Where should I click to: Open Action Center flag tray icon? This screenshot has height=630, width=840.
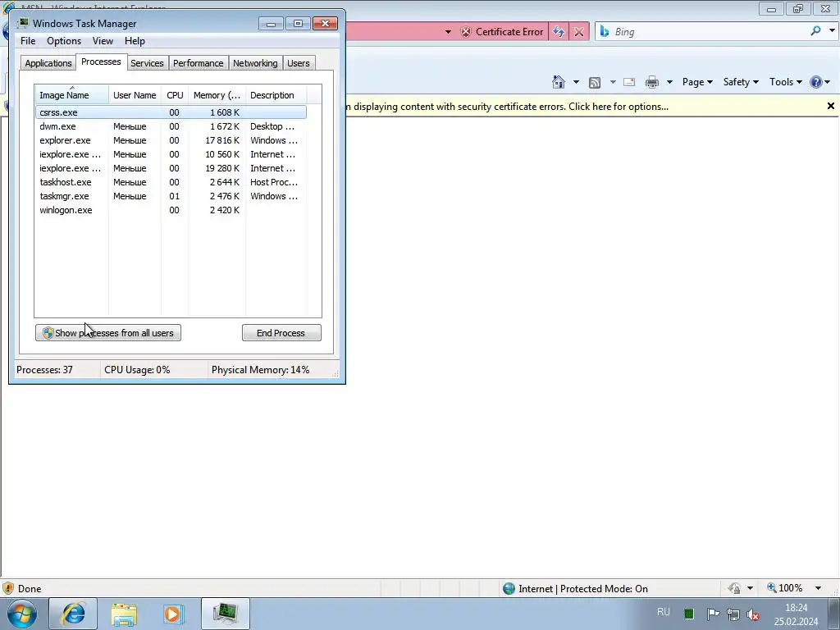click(713, 614)
